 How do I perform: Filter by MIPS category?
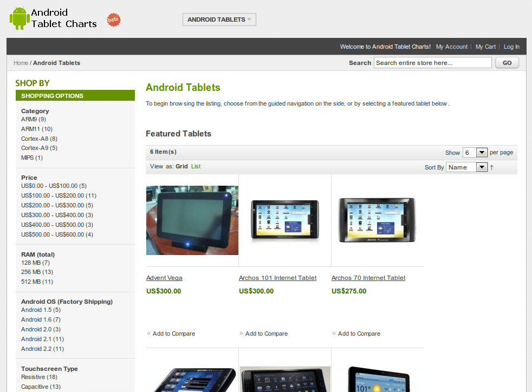coord(31,158)
